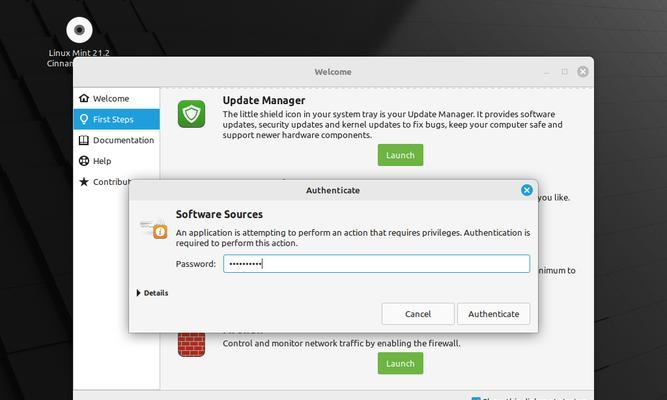Click the Update Manager green shield icon
The height and width of the screenshot is (400, 667).
pos(191,114)
